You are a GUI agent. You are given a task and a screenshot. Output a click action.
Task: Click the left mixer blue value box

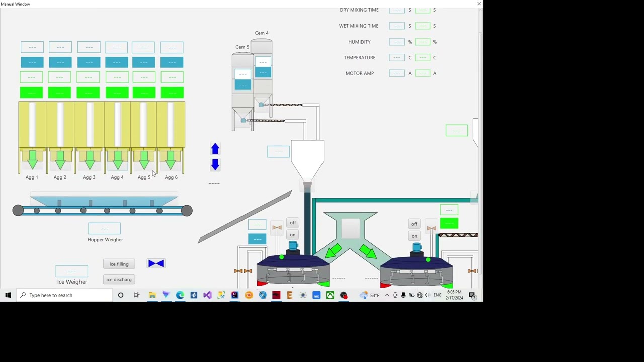tap(257, 239)
